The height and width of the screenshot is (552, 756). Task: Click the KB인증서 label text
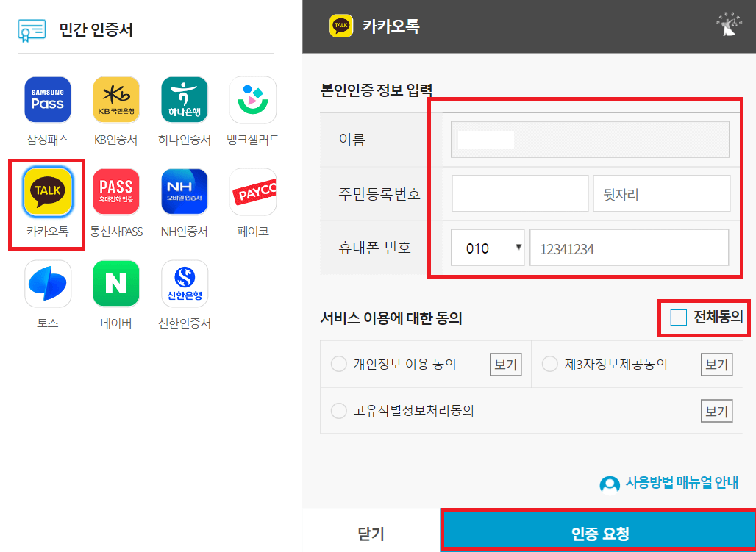(x=116, y=140)
